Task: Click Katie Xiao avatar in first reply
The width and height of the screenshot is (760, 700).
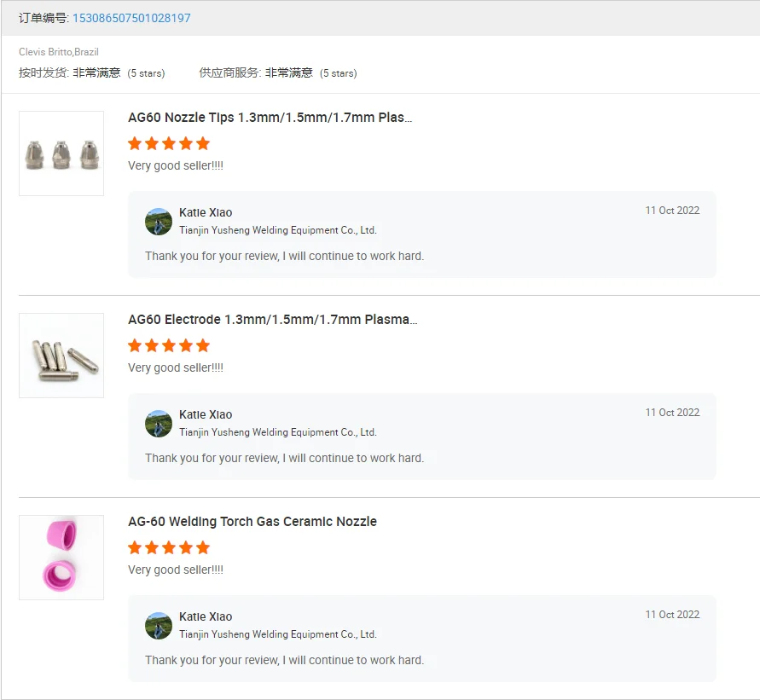Action: point(159,222)
